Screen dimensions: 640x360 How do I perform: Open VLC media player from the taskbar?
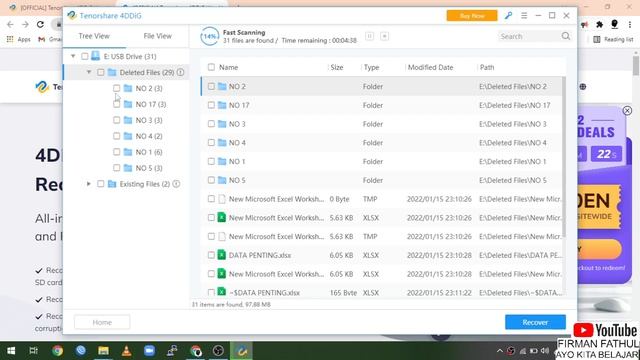click(x=127, y=351)
